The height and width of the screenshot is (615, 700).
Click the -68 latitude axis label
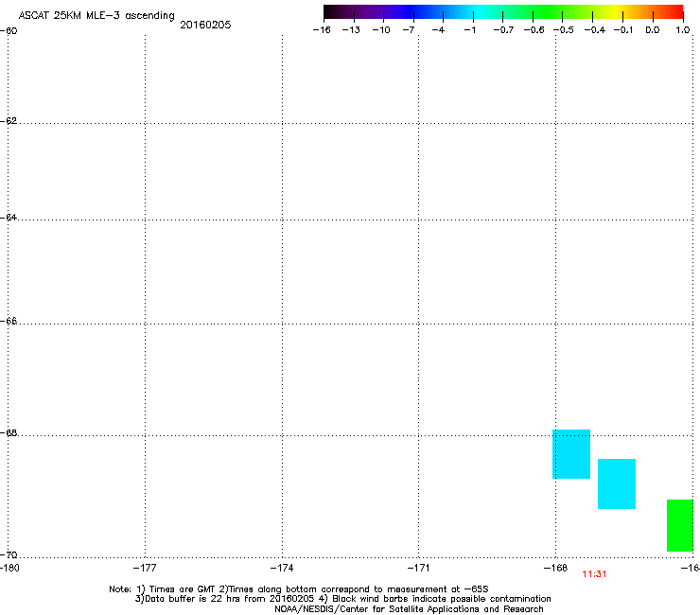[x=9, y=433]
